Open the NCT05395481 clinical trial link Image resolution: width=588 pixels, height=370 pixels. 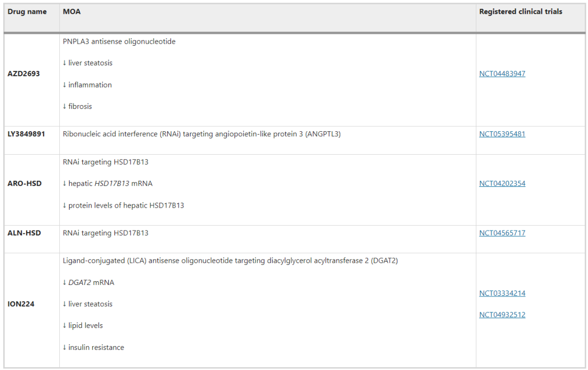502,134
